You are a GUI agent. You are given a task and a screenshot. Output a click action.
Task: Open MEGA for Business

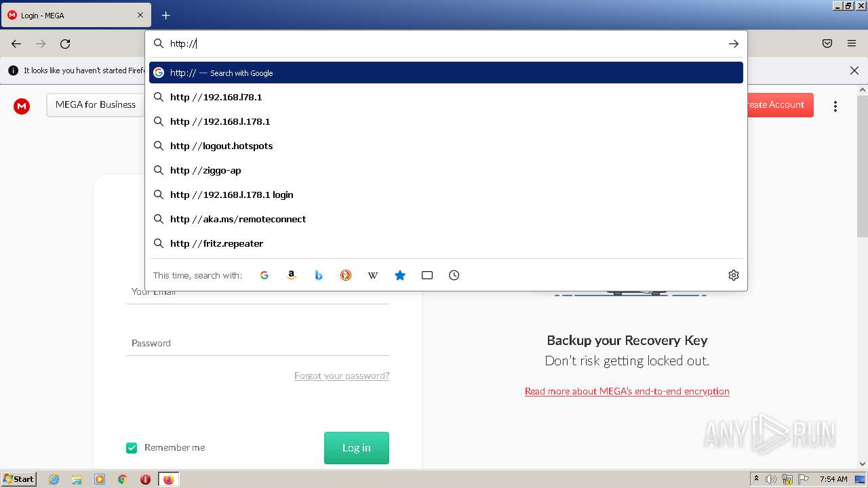(96, 104)
